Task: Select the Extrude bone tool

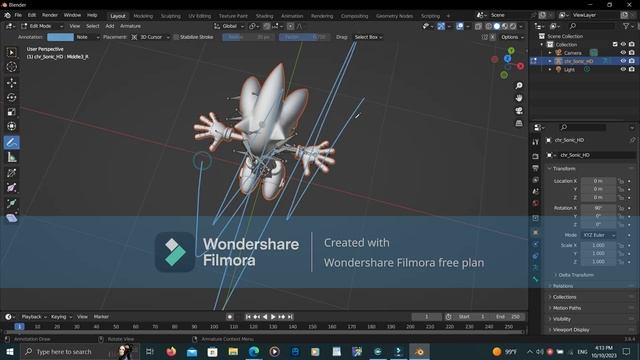Action: click(x=11, y=203)
